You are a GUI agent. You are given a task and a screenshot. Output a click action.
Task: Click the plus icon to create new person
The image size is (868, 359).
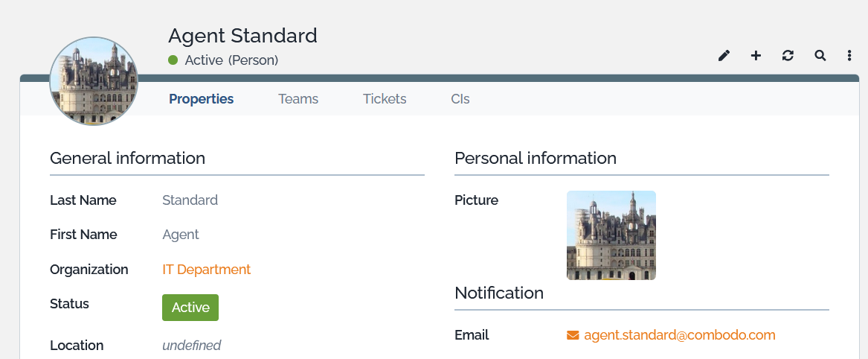coord(756,56)
